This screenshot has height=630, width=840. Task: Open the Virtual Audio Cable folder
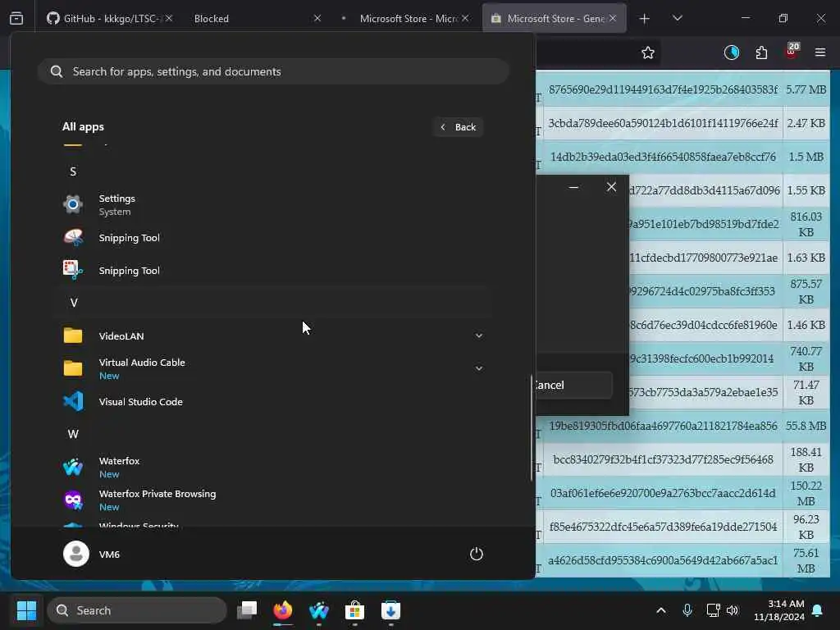click(x=273, y=368)
